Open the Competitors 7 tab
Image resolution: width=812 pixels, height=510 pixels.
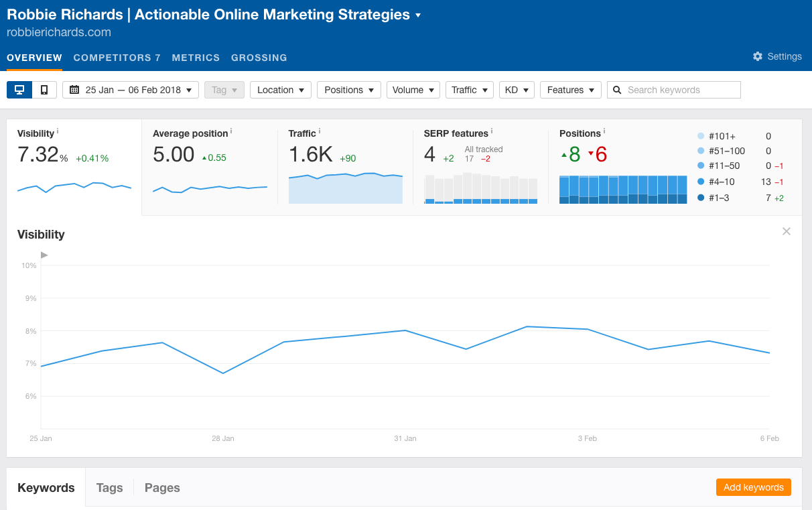point(117,58)
